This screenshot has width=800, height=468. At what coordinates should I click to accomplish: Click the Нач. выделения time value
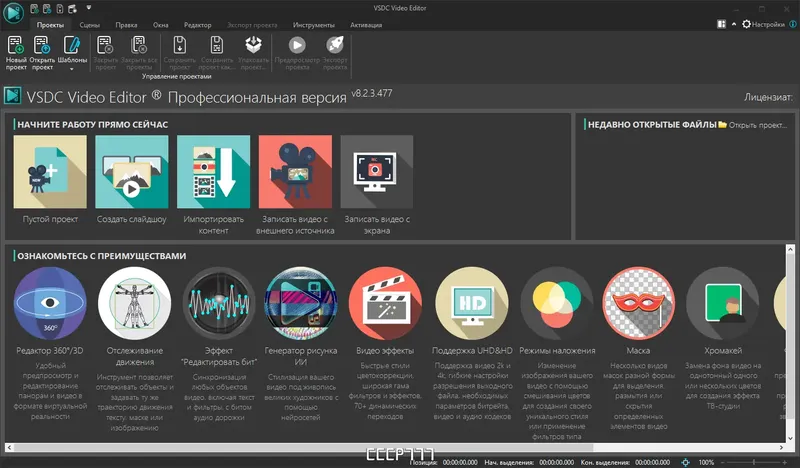click(x=557, y=462)
